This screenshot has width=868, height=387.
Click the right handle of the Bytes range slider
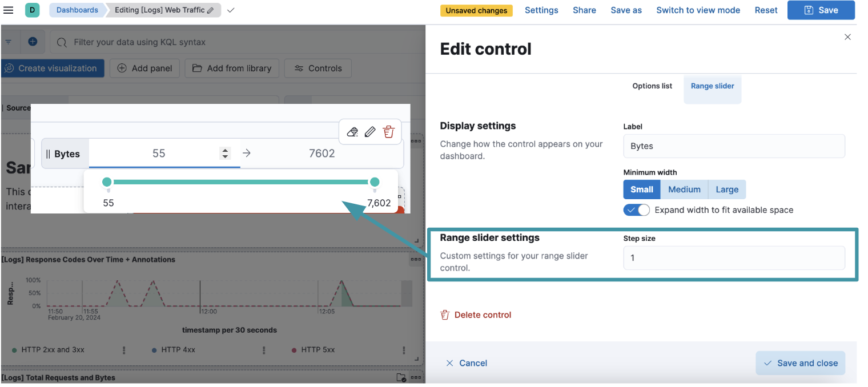tap(375, 182)
